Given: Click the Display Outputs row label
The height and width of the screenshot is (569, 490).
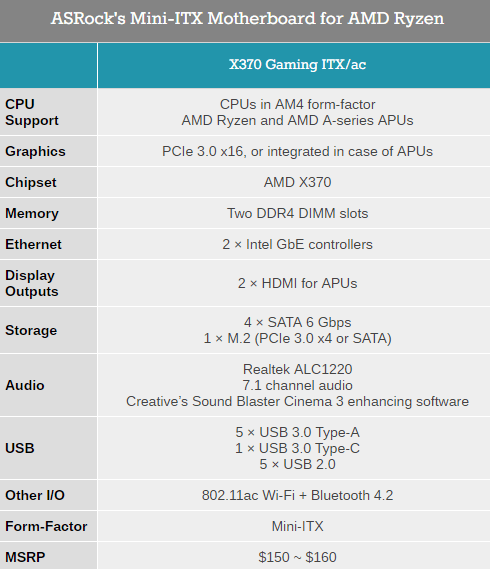Looking at the screenshot, I should coord(32,283).
